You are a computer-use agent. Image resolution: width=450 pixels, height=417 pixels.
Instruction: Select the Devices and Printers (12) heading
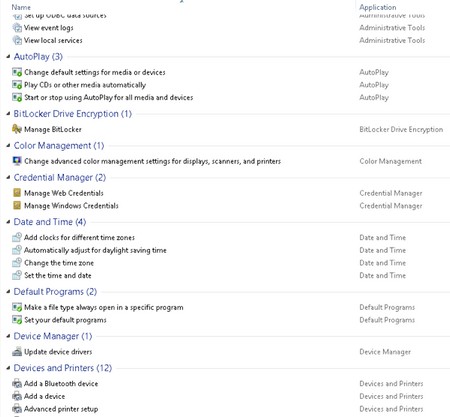(x=63, y=368)
